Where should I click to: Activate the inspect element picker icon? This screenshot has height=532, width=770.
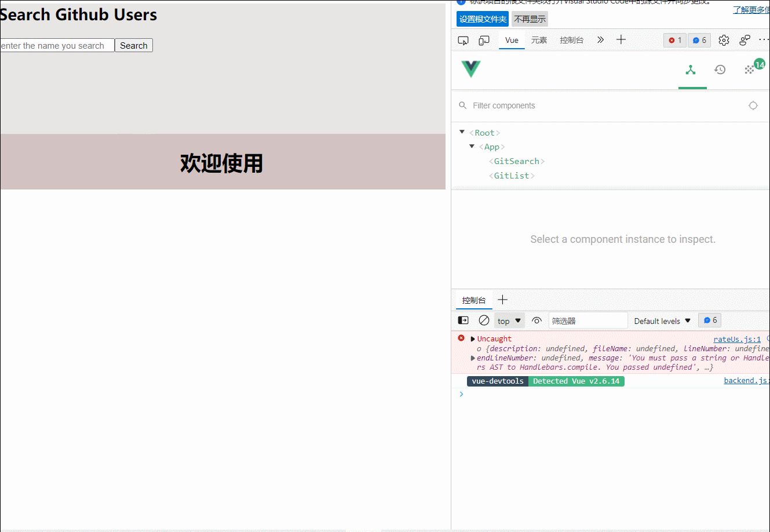click(x=463, y=39)
